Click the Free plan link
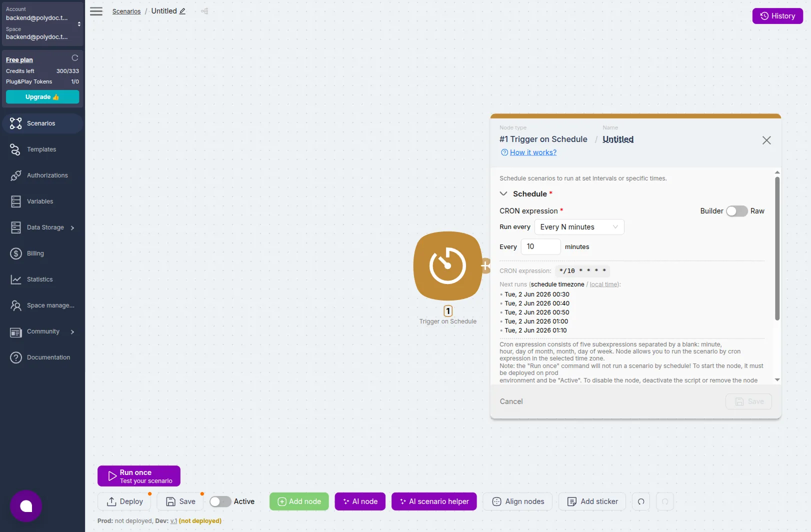811x532 pixels. tap(19, 59)
